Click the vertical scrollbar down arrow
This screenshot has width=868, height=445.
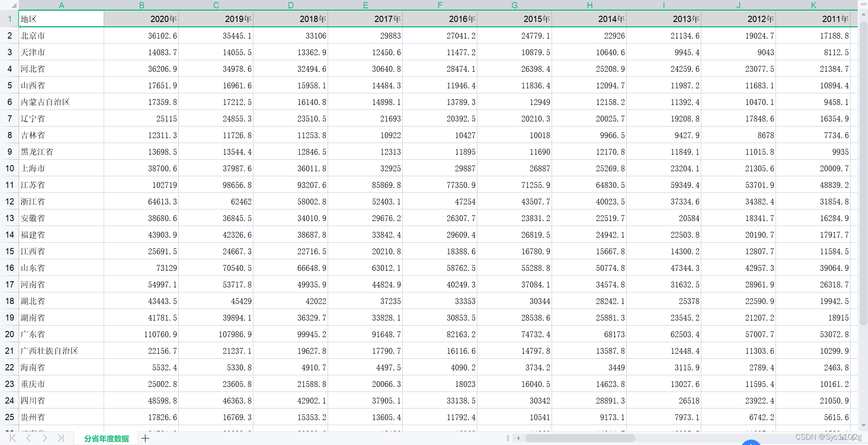[x=863, y=426]
